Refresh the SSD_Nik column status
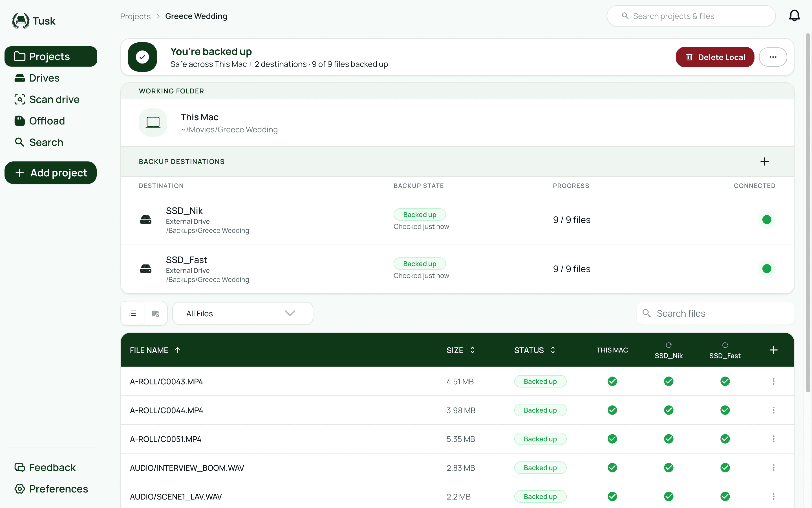Viewport: 812px width, 508px height. [x=668, y=345]
